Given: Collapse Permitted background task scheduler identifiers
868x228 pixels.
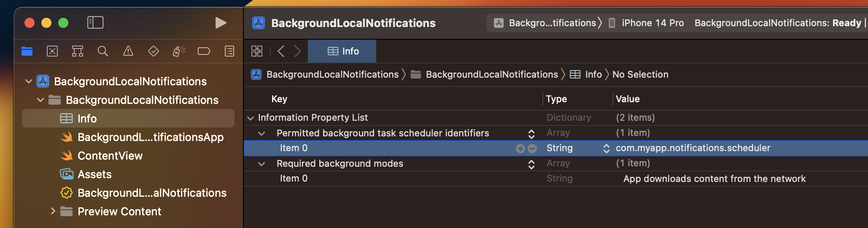Looking at the screenshot, I should click(x=261, y=133).
